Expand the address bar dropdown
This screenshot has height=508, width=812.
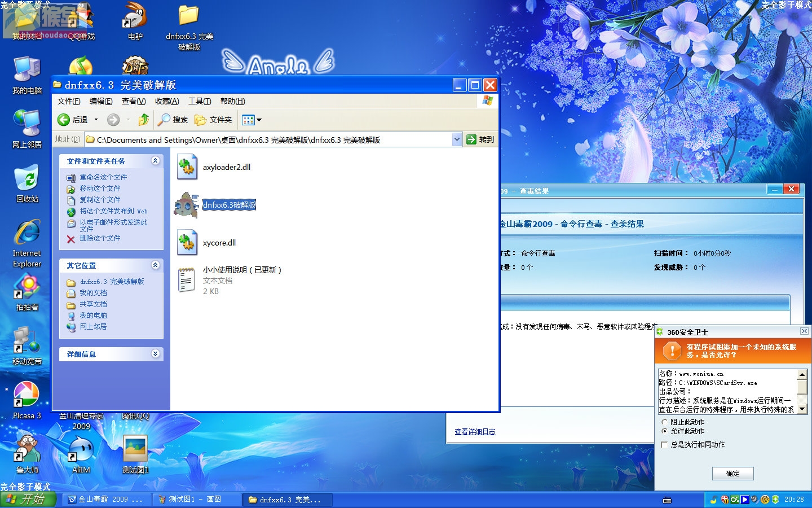coord(457,139)
